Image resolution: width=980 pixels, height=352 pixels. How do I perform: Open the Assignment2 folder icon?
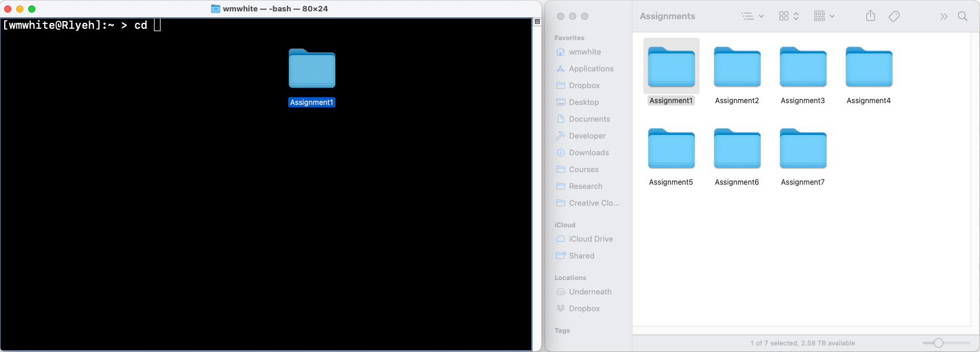click(x=737, y=67)
